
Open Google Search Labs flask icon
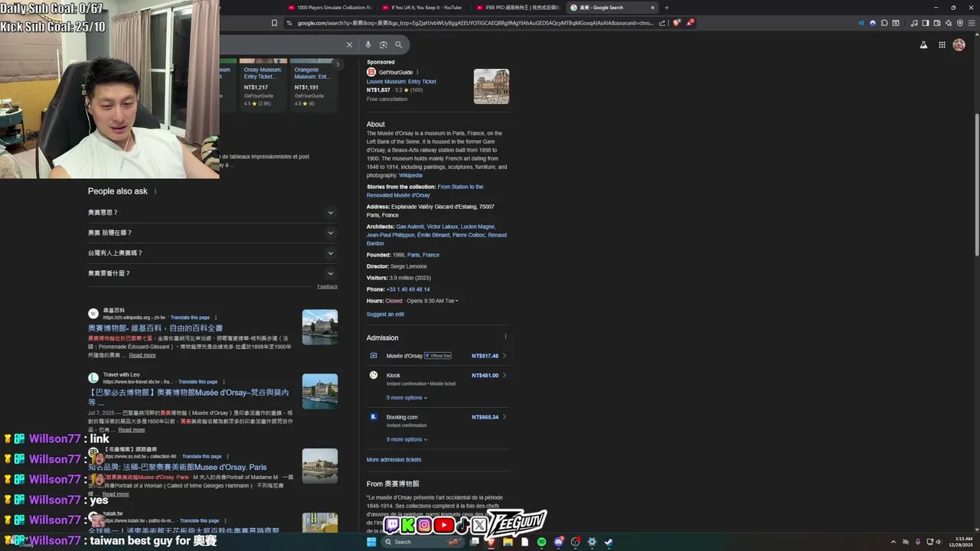click(923, 45)
